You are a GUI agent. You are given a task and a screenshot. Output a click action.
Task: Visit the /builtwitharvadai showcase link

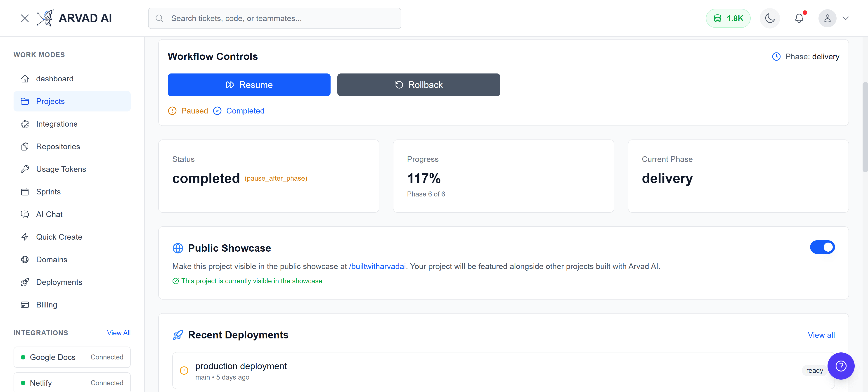tap(377, 266)
